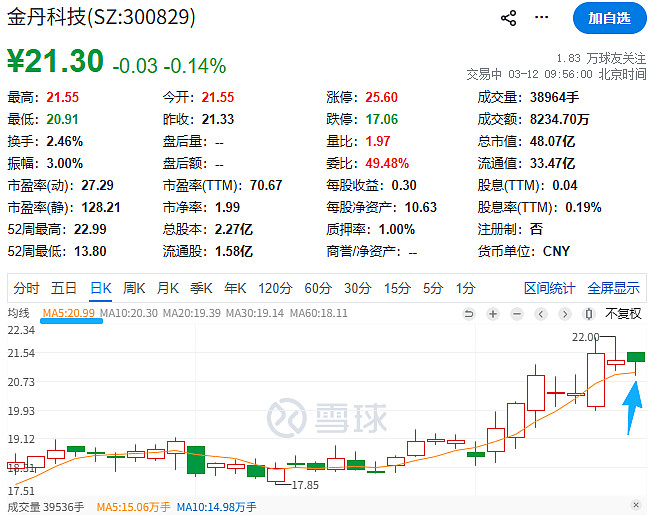This screenshot has height=515, width=653.
Task: Open 全屏显示 fullscreen view
Action: point(613,288)
